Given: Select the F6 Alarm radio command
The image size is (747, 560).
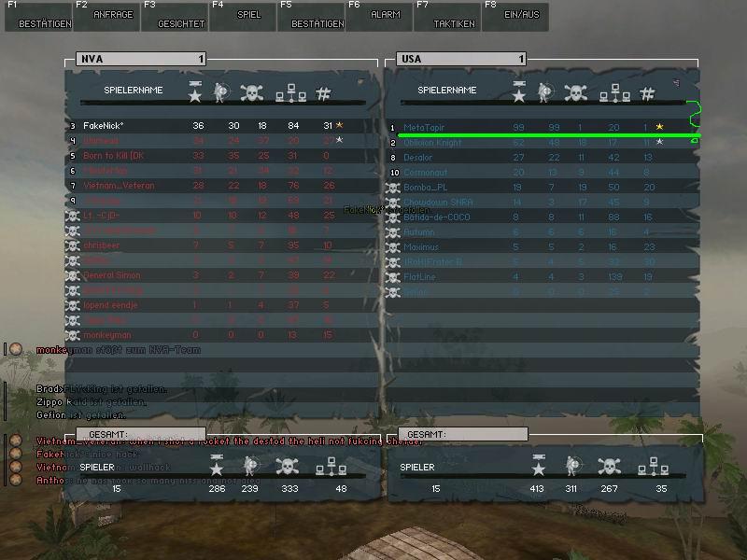Looking at the screenshot, I should coord(377,17).
